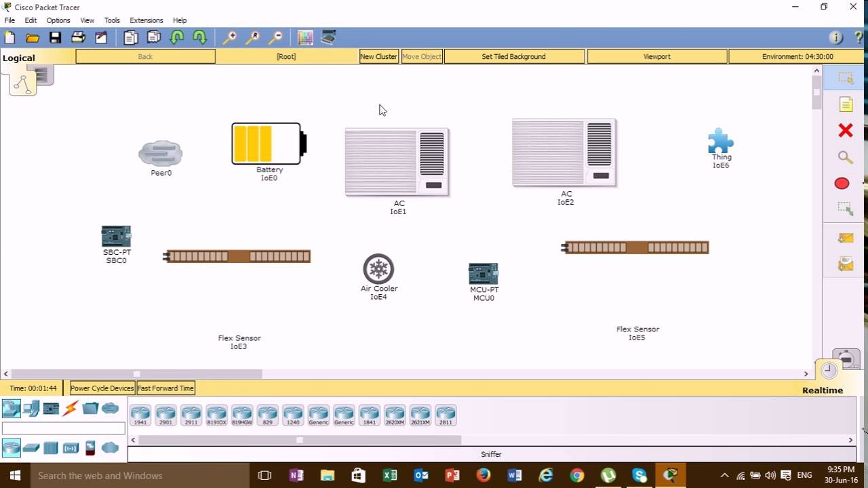This screenshot has width=868, height=488.
Task: Open the Extensions menu
Action: [x=146, y=20]
